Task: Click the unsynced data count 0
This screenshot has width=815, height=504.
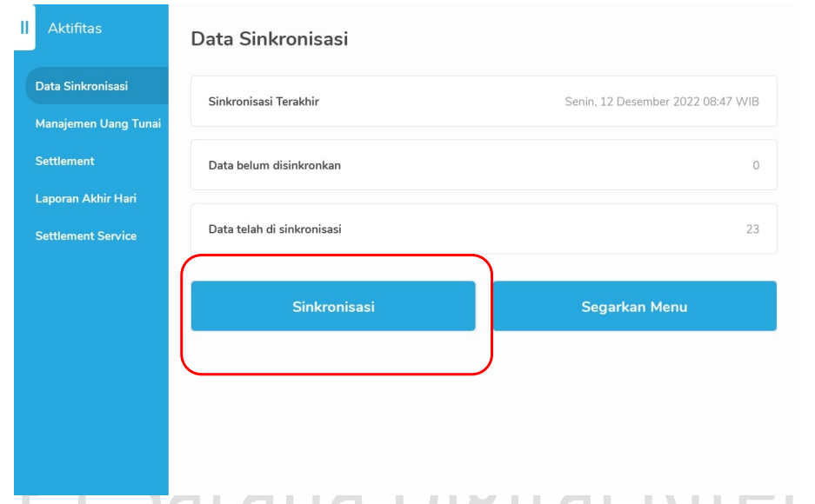Action: pyautogui.click(x=755, y=165)
